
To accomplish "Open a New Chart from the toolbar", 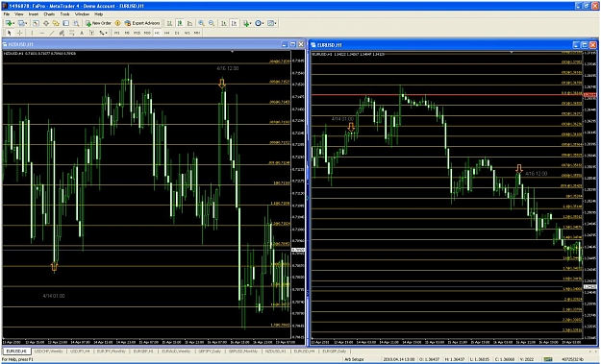I will tap(9, 23).
